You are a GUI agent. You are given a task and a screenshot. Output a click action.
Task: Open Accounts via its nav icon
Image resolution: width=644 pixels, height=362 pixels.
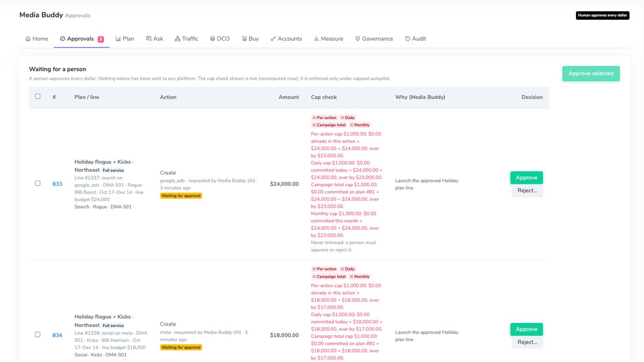(273, 39)
